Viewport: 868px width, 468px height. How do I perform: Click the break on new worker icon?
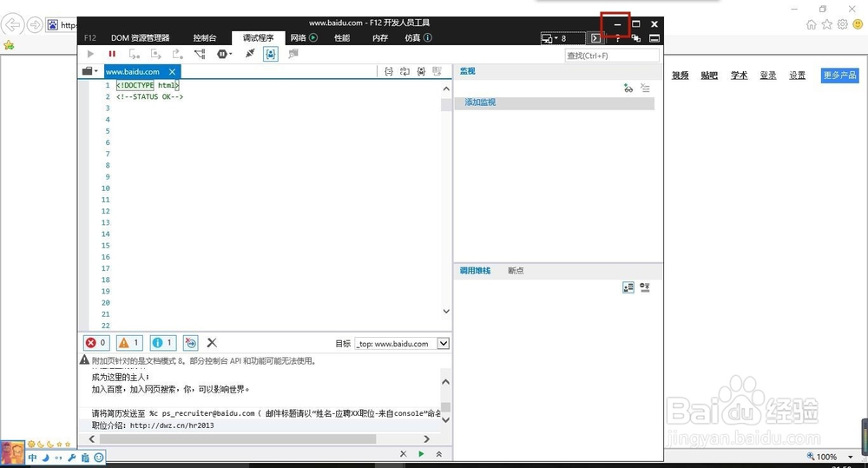tap(200, 54)
